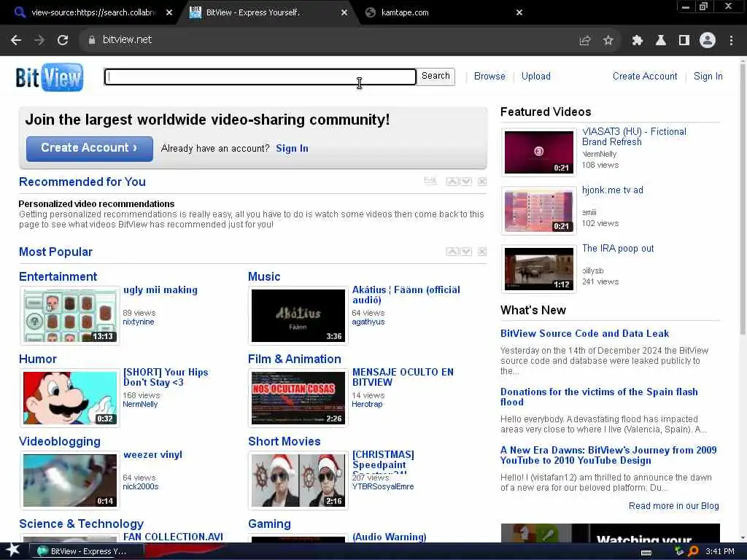
Task: Click the browser back arrow
Action: (16, 40)
